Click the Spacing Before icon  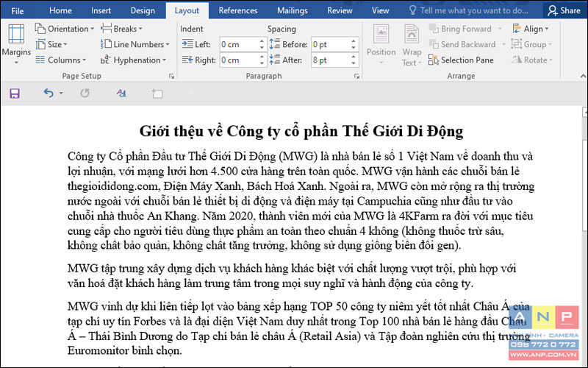pyautogui.click(x=274, y=44)
